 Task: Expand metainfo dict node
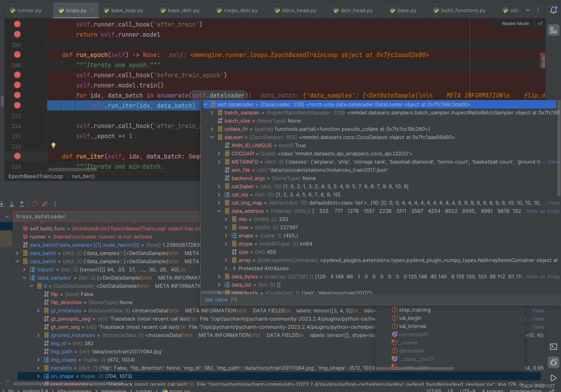(38, 368)
